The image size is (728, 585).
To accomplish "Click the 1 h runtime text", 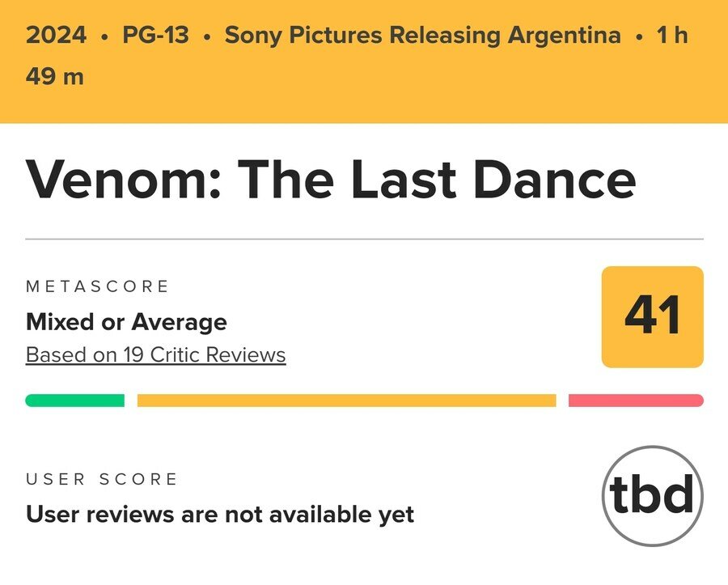I will (672, 36).
